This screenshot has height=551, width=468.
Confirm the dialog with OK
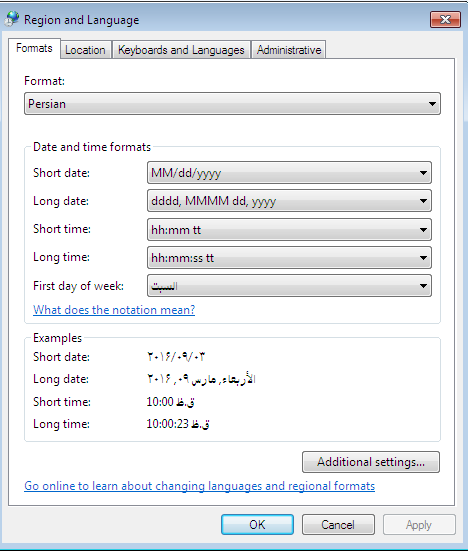[x=257, y=525]
